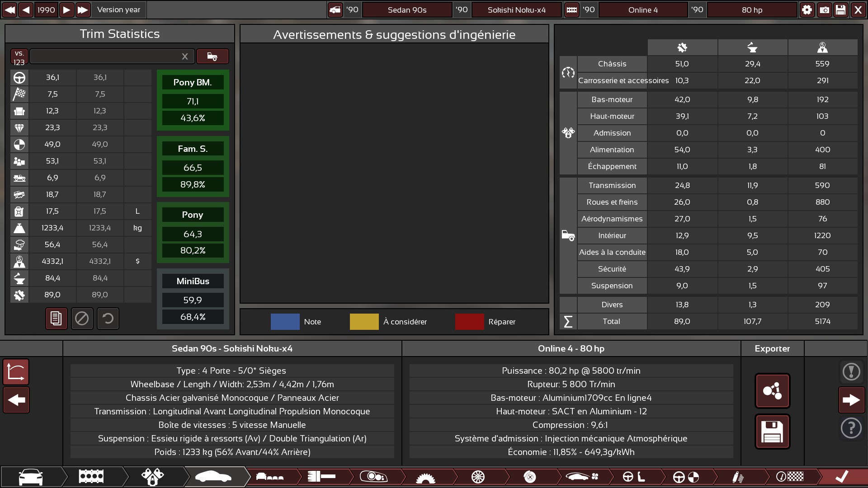This screenshot has width=868, height=488.
Task: Select the 80 hp engine variant name
Action: click(x=752, y=9)
